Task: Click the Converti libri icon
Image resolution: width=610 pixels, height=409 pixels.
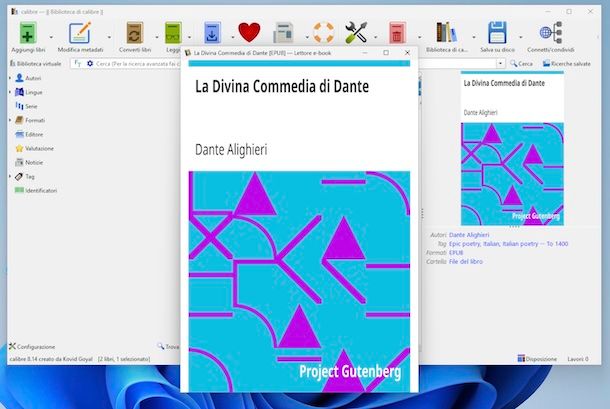Action: coord(133,32)
